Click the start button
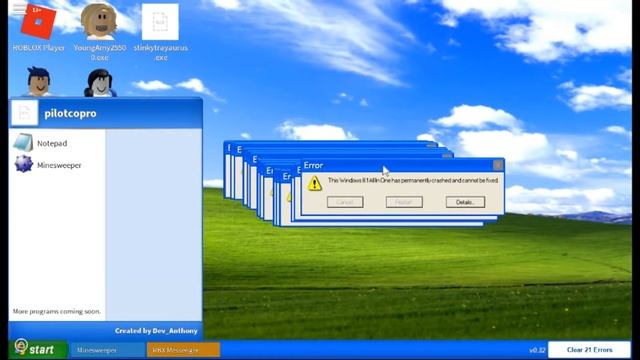The height and width of the screenshot is (360, 640). pos(38,349)
